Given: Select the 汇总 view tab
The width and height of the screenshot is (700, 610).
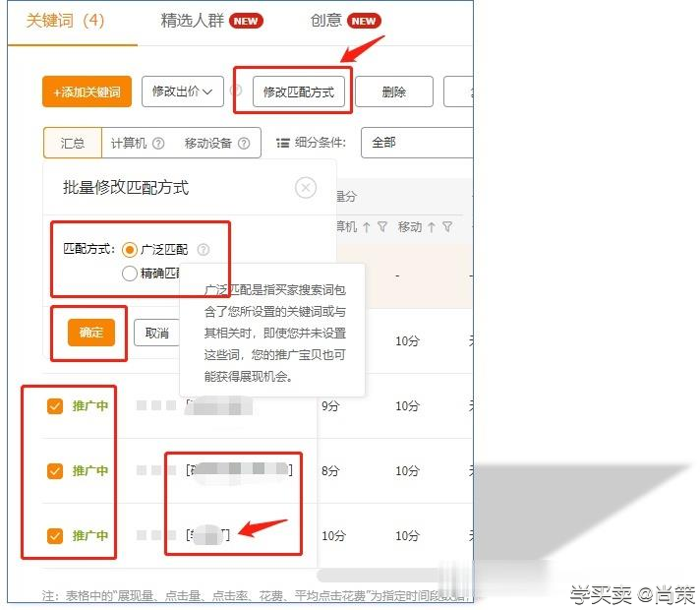Looking at the screenshot, I should click(73, 143).
